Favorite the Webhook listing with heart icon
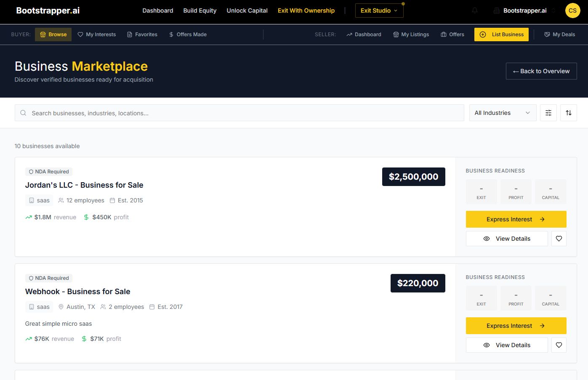Viewport: 588px width, 380px height. pyautogui.click(x=559, y=345)
